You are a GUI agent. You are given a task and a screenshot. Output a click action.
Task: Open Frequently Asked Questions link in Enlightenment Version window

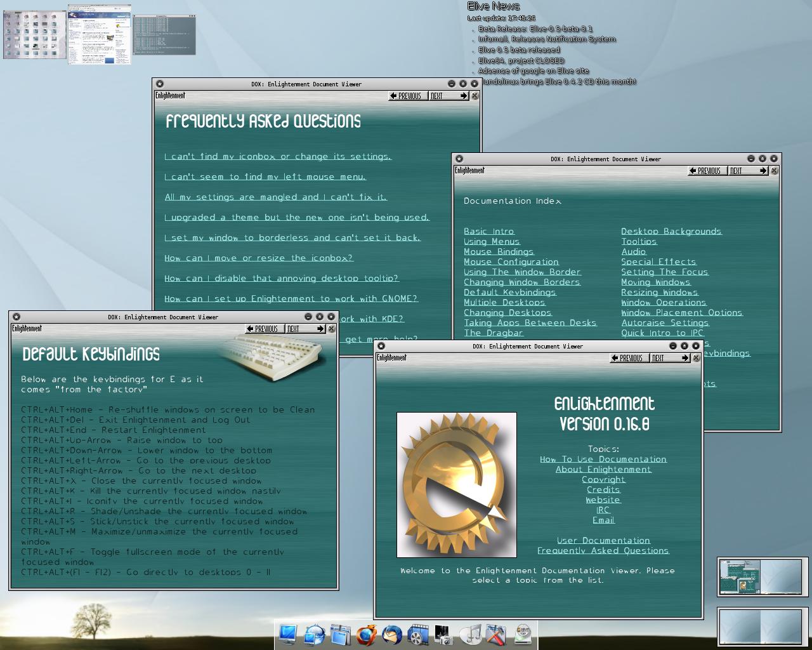point(603,551)
